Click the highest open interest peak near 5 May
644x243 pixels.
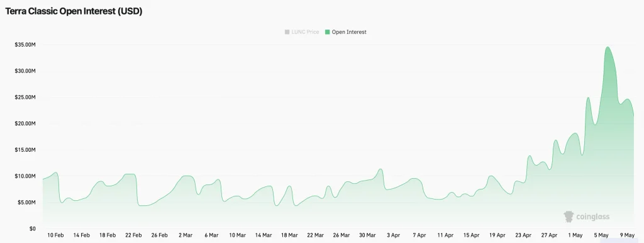pyautogui.click(x=608, y=47)
